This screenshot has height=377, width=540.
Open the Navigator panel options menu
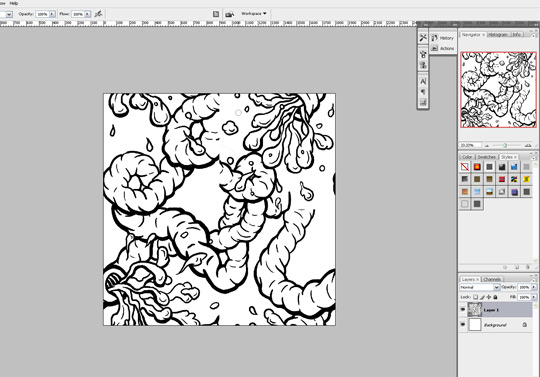tap(533, 35)
